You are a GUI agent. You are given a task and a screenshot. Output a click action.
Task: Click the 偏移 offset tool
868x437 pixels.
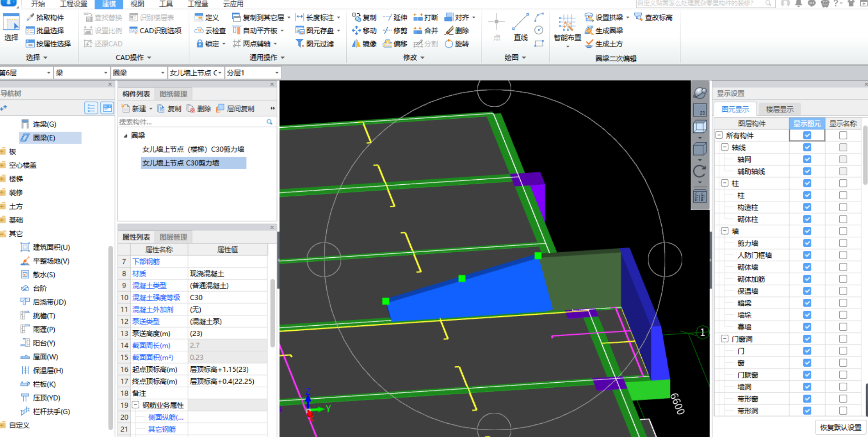(x=395, y=44)
